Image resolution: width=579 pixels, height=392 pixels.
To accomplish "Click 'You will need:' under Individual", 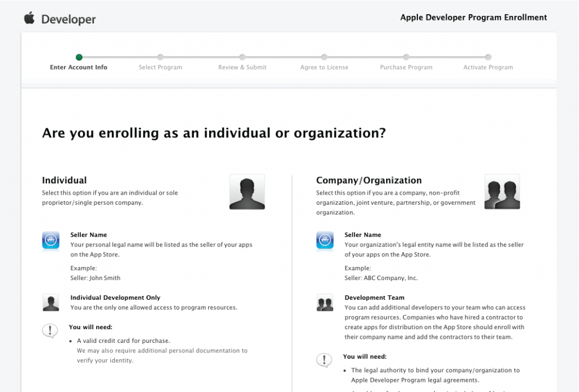I will (90, 327).
